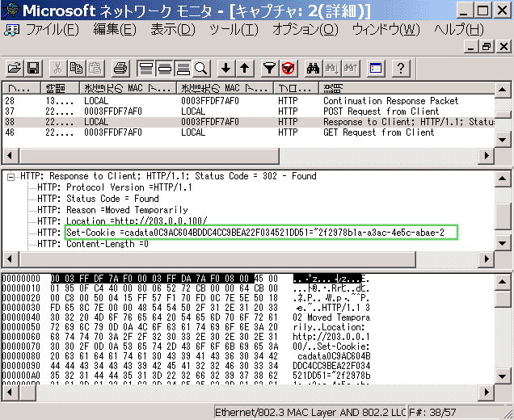The width and height of the screenshot is (514, 420).
Task: Click detail pane scroll down arrow
Action: click(x=503, y=243)
